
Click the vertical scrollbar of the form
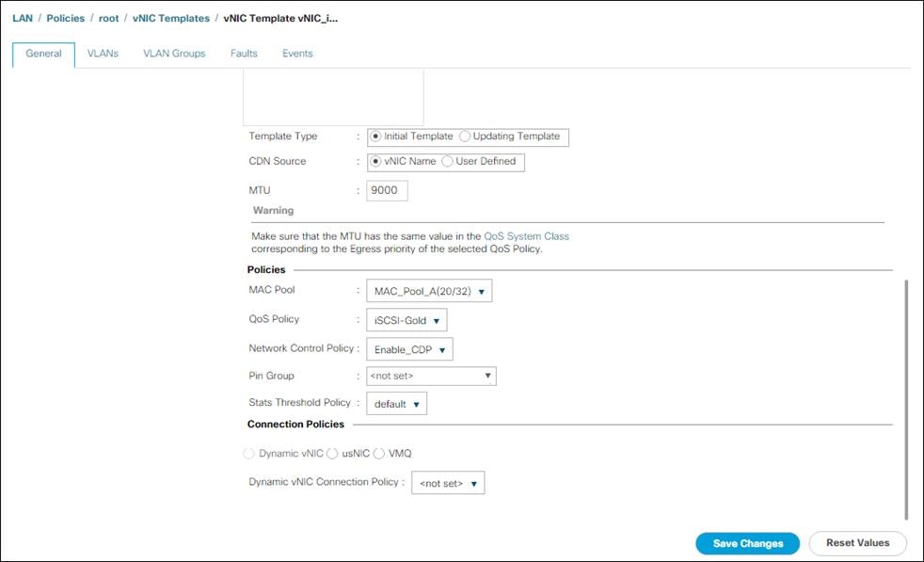906,400
